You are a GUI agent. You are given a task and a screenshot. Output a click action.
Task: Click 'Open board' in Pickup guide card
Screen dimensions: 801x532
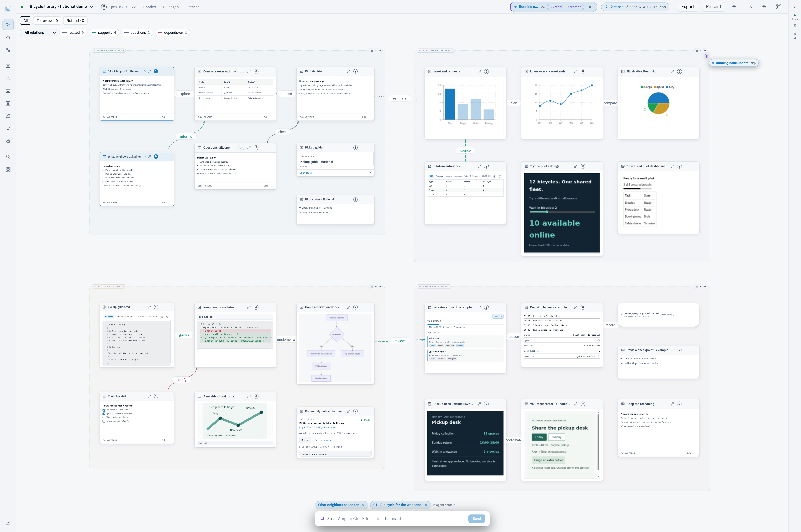pyautogui.click(x=306, y=173)
